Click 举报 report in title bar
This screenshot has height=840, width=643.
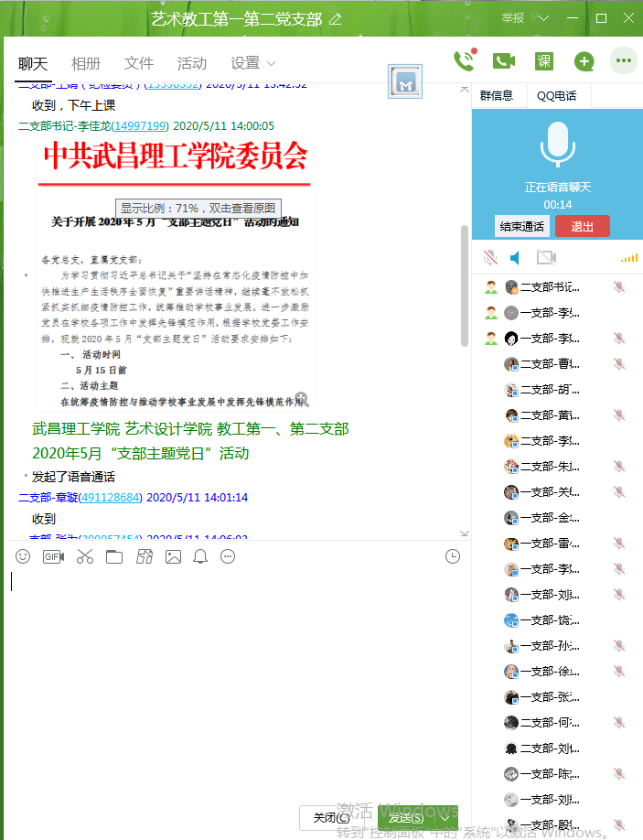point(513,18)
